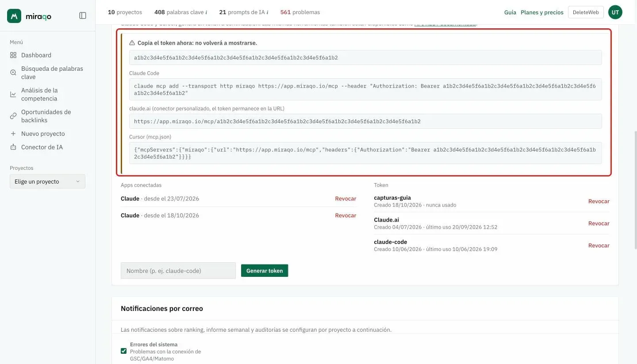Click the plain token value box
The height and width of the screenshot is (364, 637).
(x=365, y=57)
